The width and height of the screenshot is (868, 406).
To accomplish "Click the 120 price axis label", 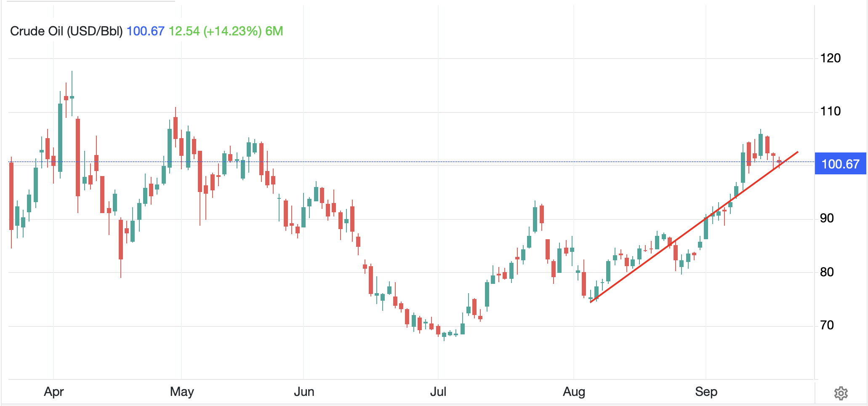I will [x=830, y=58].
